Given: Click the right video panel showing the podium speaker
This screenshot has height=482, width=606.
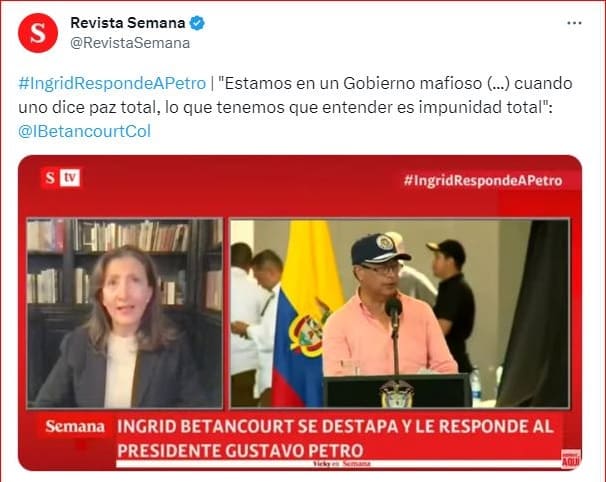Looking at the screenshot, I should (x=400, y=313).
